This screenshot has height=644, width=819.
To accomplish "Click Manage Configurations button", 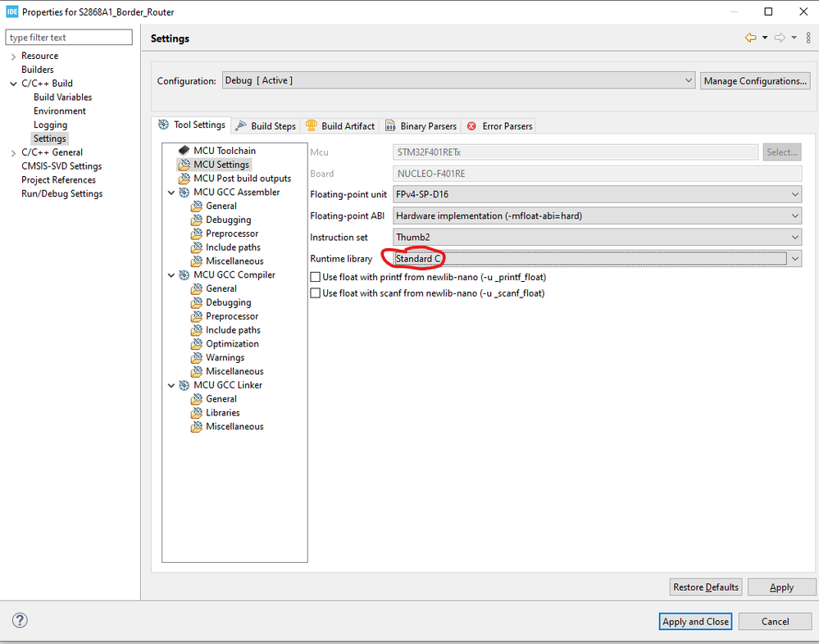I will (755, 81).
